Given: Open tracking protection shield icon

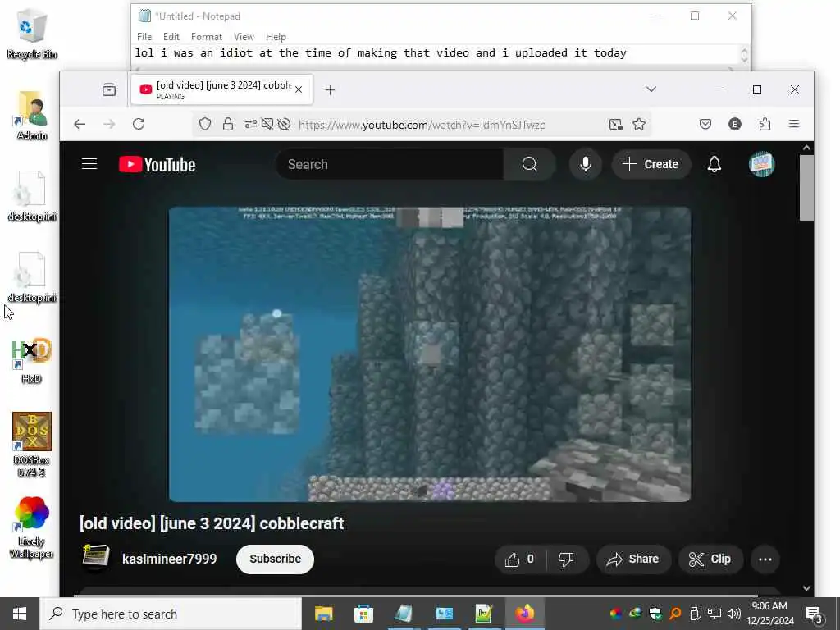Looking at the screenshot, I should (204, 125).
